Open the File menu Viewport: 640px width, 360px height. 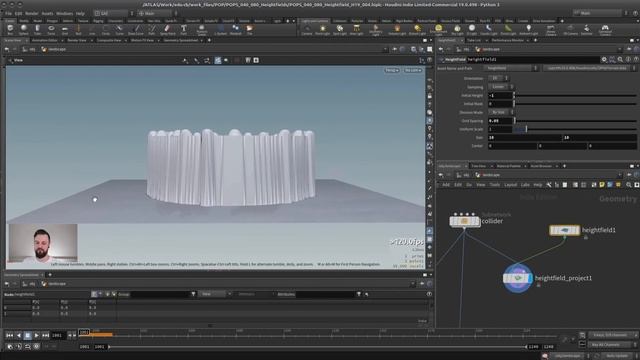pos(8,13)
